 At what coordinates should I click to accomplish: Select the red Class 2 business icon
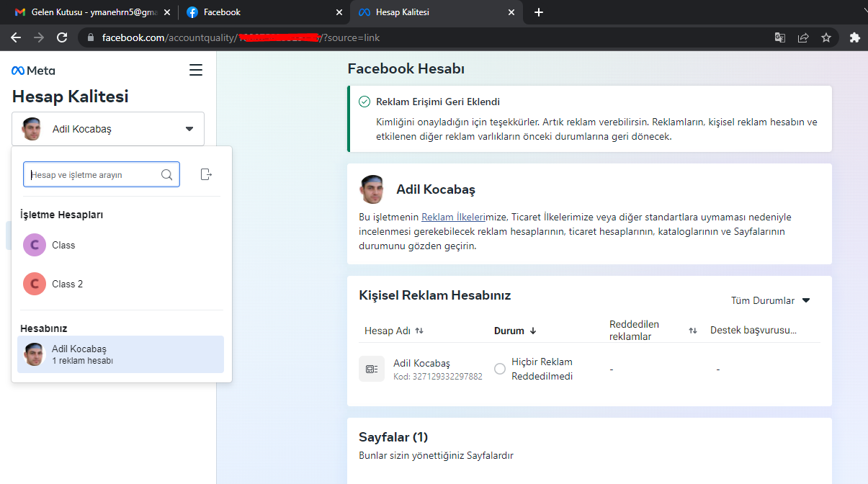(x=35, y=284)
